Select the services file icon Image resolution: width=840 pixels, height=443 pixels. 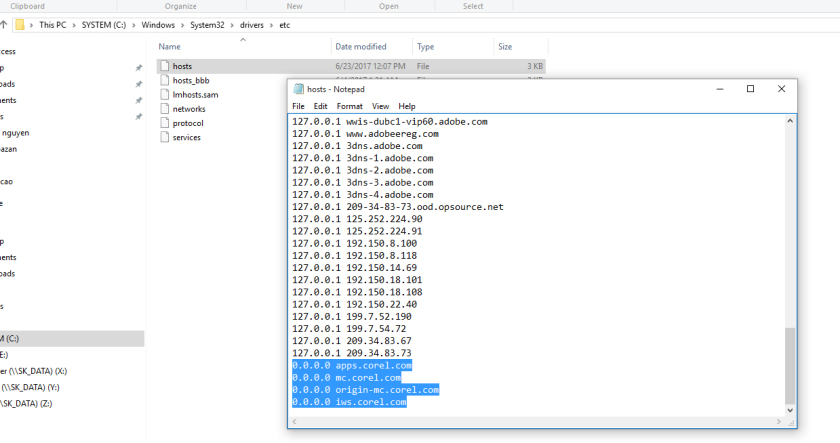click(165, 137)
